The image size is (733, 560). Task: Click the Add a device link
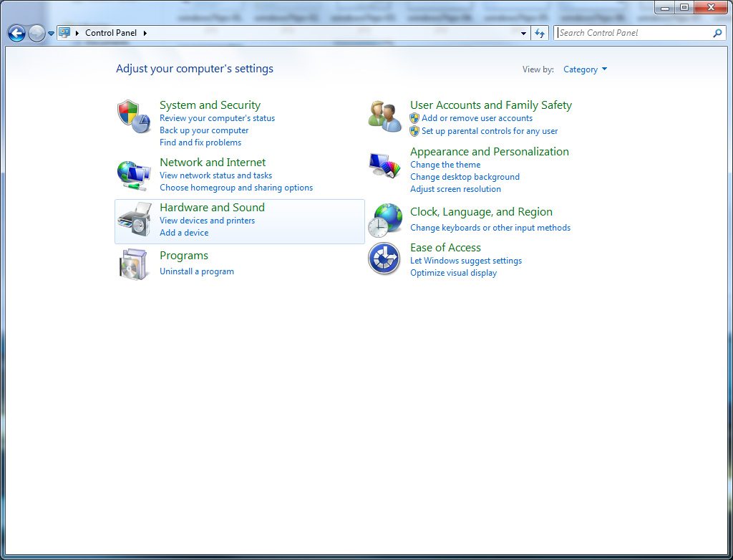(184, 233)
